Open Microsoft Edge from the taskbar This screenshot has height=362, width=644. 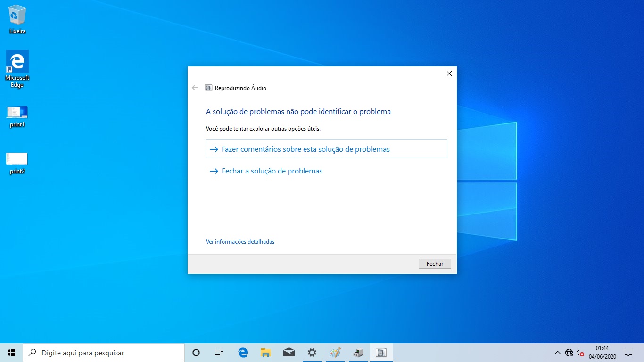242,352
